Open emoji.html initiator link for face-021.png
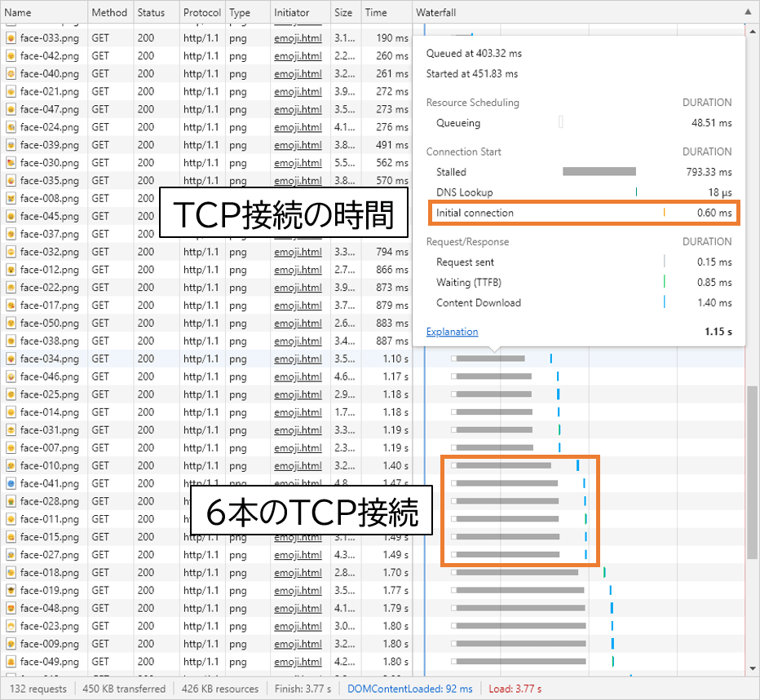The width and height of the screenshot is (760, 700). (298, 91)
